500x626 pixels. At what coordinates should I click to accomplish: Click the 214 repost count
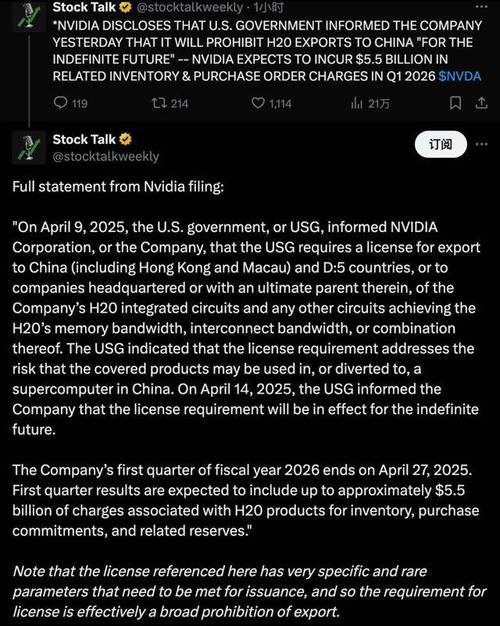179,104
